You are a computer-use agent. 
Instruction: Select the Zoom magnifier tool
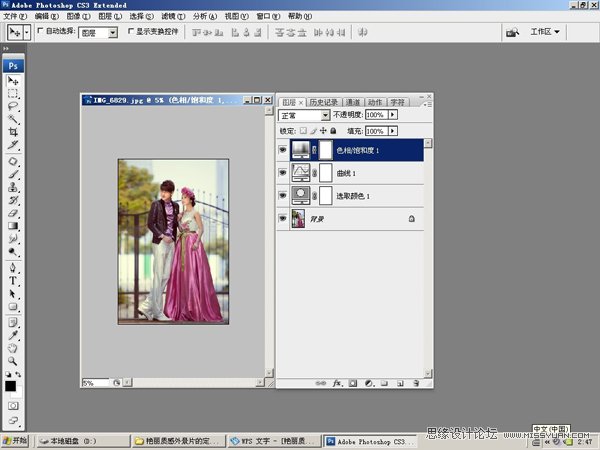(x=13, y=361)
